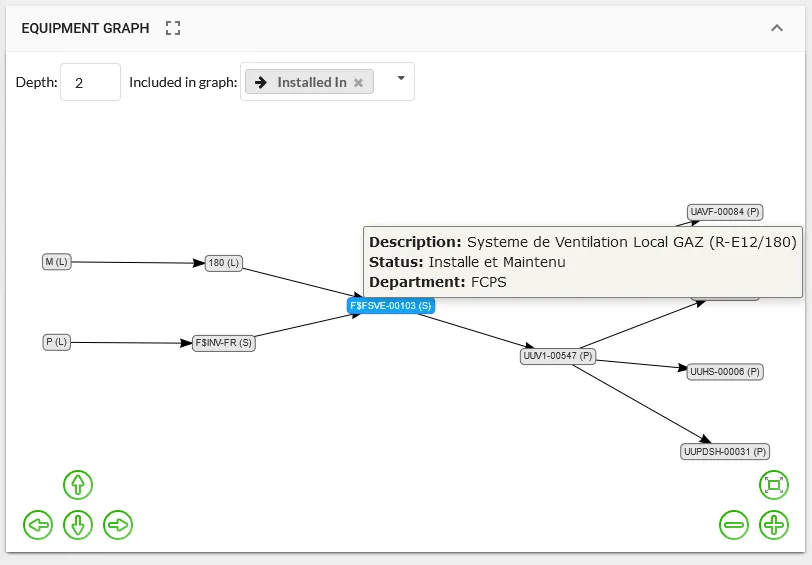Remove the Installed In filter tag

click(x=358, y=82)
